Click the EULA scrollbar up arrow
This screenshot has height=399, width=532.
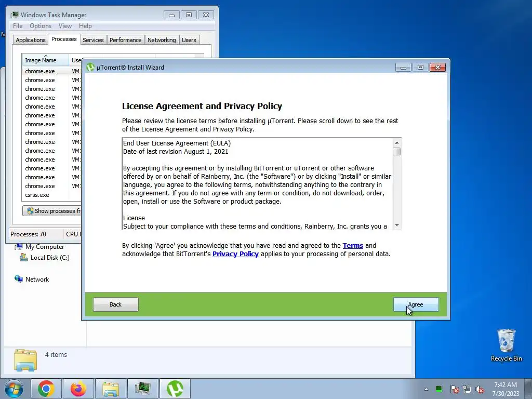point(396,143)
